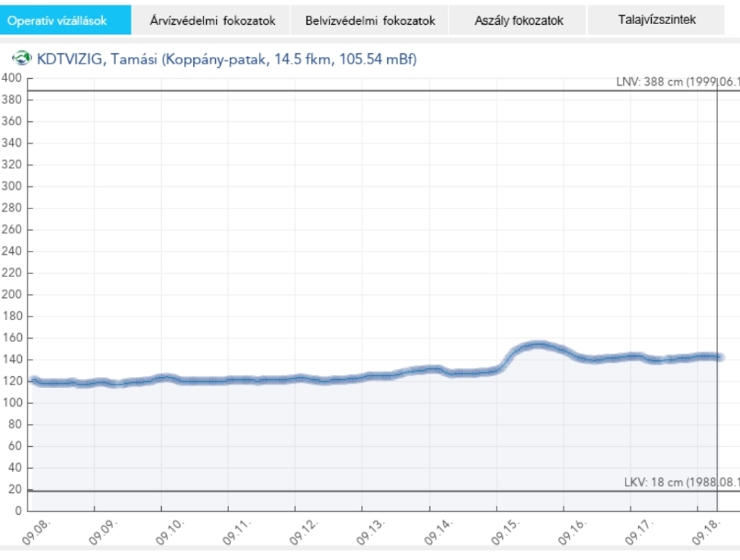Open the Belvízvédelmi fokozatok tab
The height and width of the screenshot is (560, 740).
[x=370, y=20]
